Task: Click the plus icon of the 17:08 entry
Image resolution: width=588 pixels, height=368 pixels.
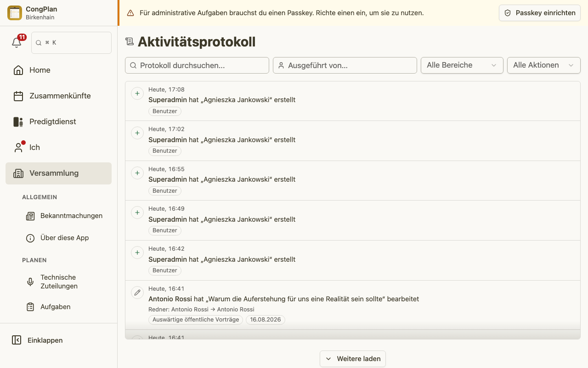Action: [137, 93]
